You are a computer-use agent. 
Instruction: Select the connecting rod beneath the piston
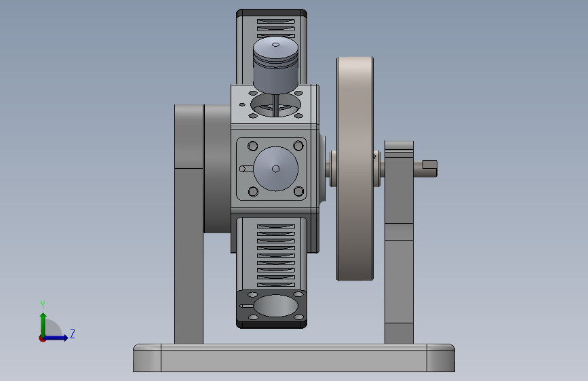(x=277, y=105)
